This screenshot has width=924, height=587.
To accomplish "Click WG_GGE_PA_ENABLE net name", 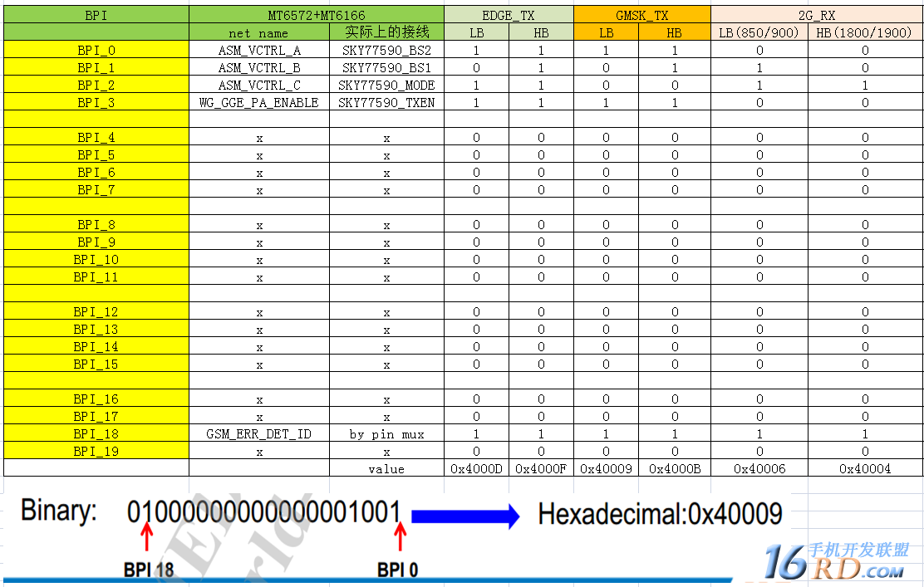I will pyautogui.click(x=259, y=102).
